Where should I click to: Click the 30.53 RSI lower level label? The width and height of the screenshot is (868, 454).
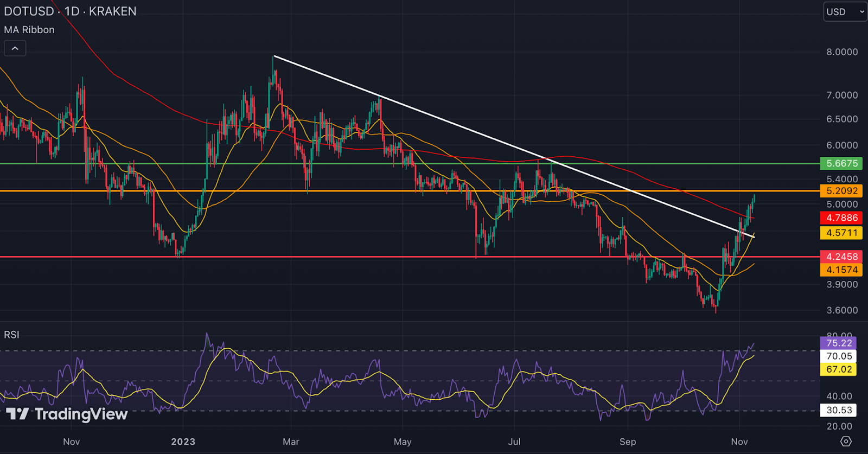tap(839, 411)
